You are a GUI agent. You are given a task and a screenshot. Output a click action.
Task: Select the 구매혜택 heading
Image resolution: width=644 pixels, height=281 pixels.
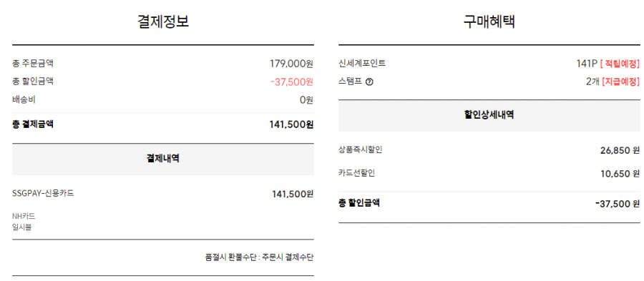tap(489, 21)
